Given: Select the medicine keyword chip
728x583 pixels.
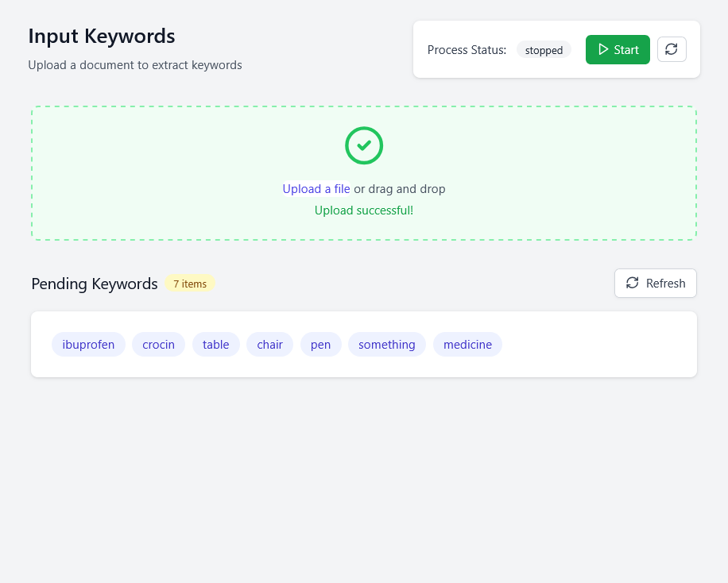Looking at the screenshot, I should tap(467, 344).
